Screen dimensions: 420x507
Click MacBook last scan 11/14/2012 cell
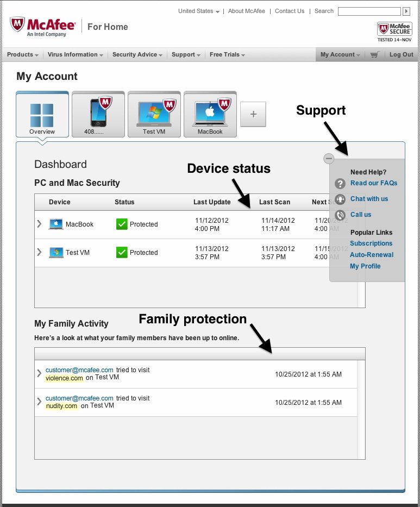point(278,224)
